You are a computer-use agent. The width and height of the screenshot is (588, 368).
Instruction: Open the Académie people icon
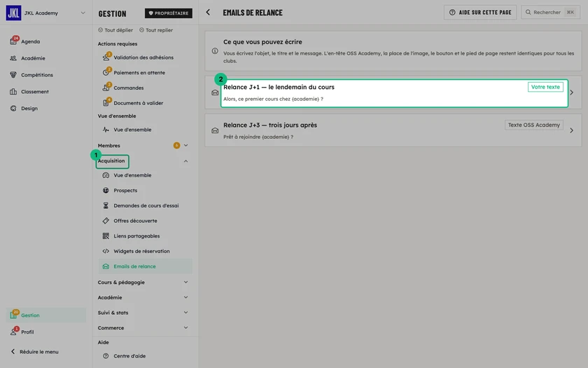[13, 58]
